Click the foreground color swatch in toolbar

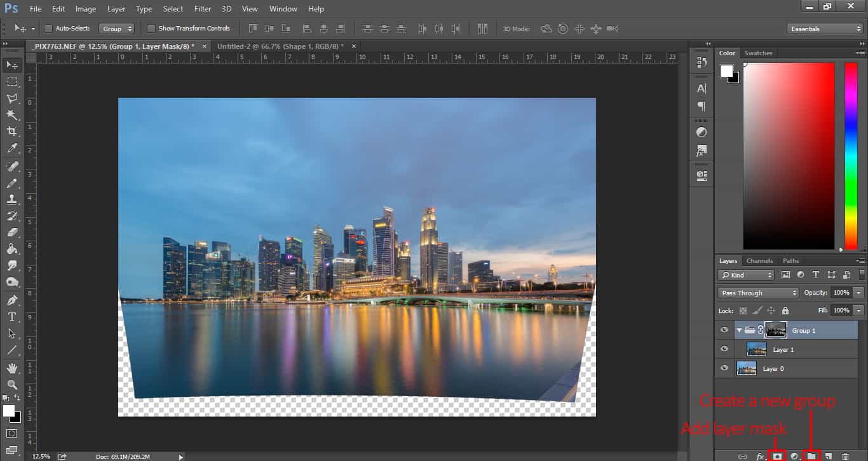pos(9,411)
